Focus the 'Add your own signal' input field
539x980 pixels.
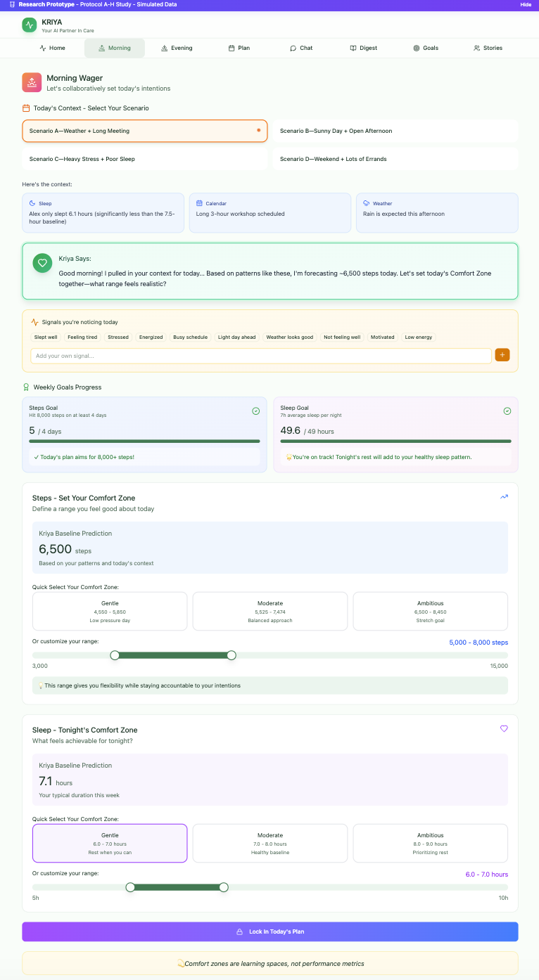point(260,356)
